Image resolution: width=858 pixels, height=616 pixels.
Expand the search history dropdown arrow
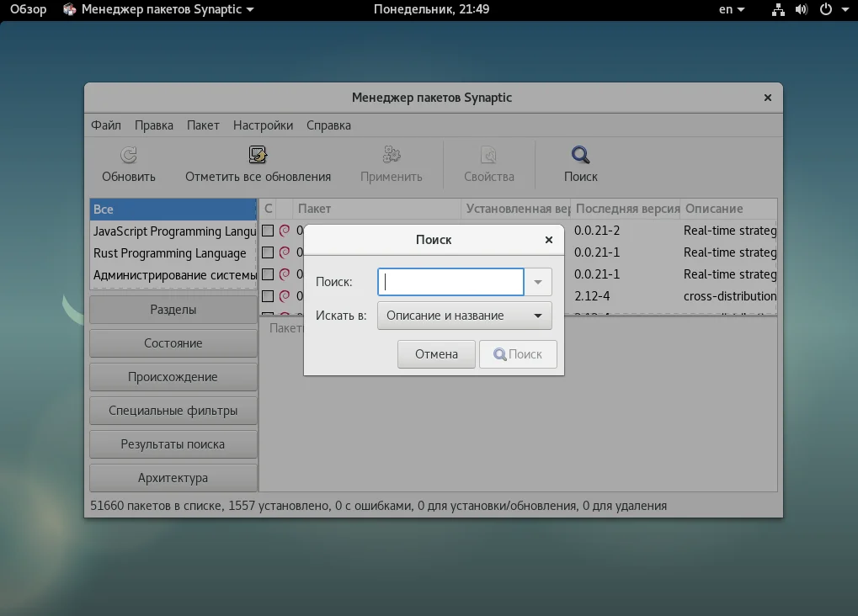pyautogui.click(x=538, y=283)
